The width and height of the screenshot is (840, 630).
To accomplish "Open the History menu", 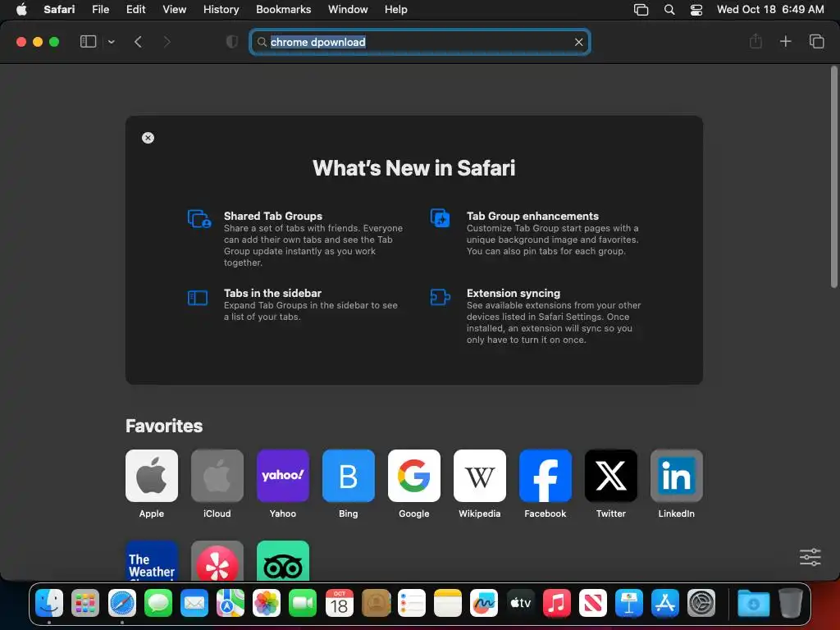I will 221,9.
